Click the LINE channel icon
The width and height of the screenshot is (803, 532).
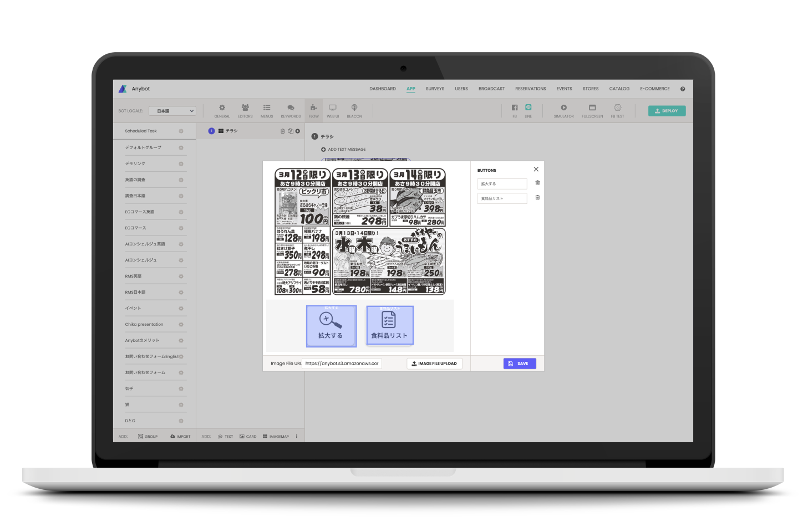(x=528, y=108)
